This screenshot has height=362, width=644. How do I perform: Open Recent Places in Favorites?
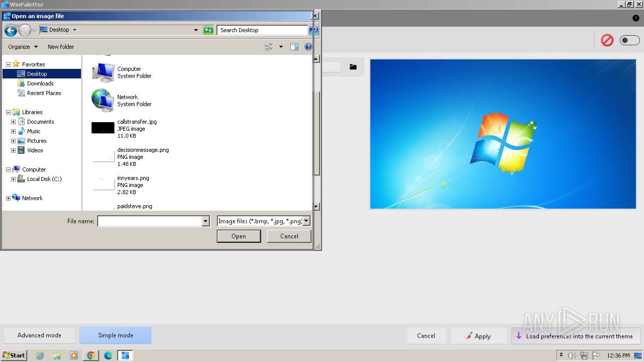44,93
